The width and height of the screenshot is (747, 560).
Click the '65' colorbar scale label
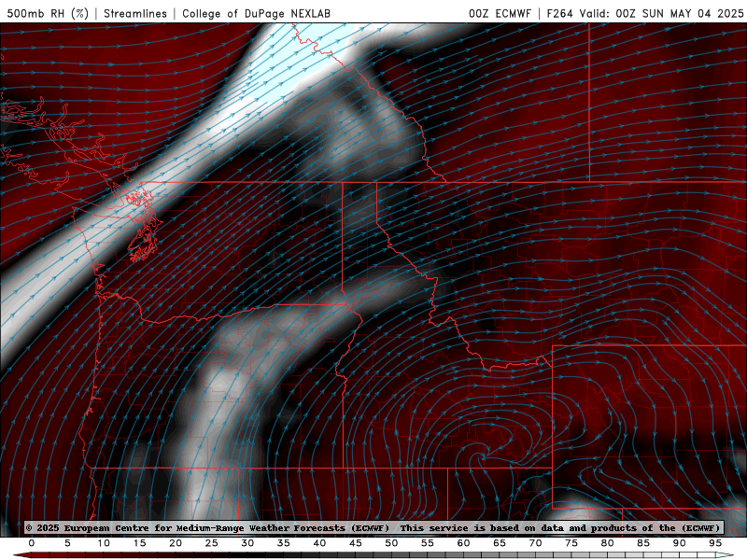(x=500, y=543)
